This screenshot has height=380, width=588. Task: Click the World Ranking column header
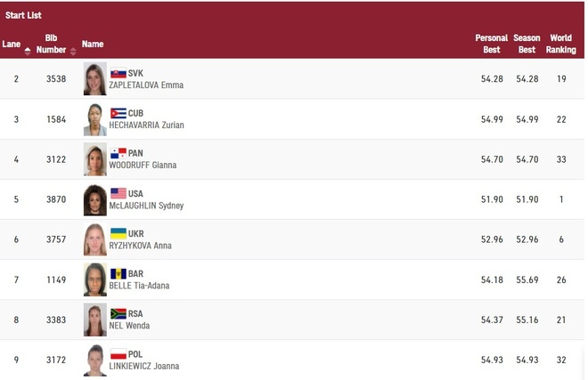click(x=561, y=44)
